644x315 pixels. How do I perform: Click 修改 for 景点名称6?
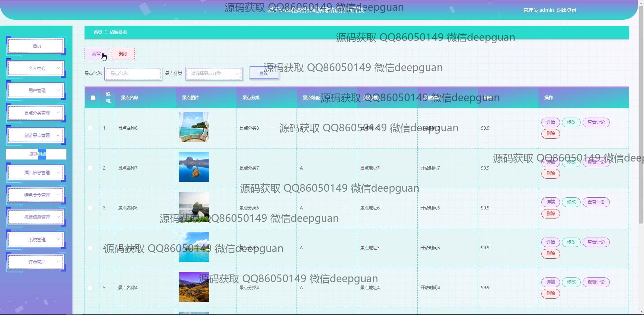(x=571, y=202)
